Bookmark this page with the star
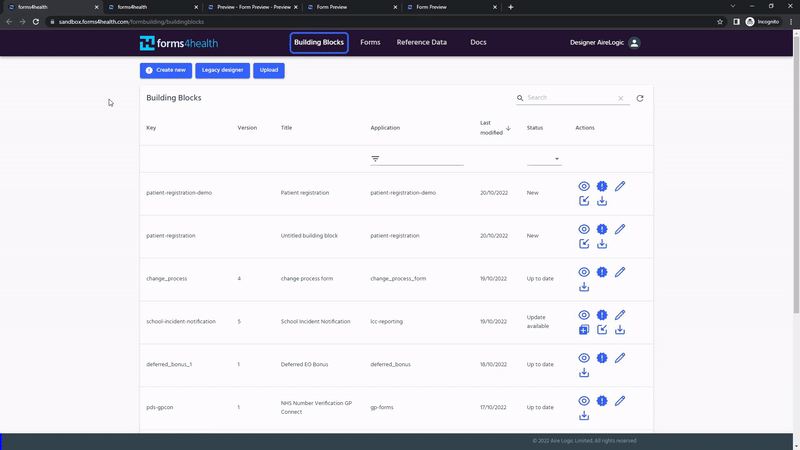Viewport: 800px width, 450px height. coord(720,22)
